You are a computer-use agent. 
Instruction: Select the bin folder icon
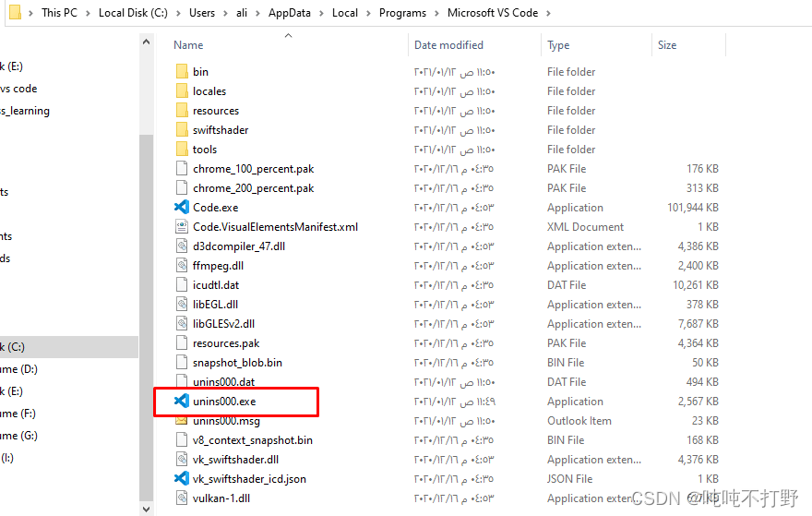[x=182, y=71]
